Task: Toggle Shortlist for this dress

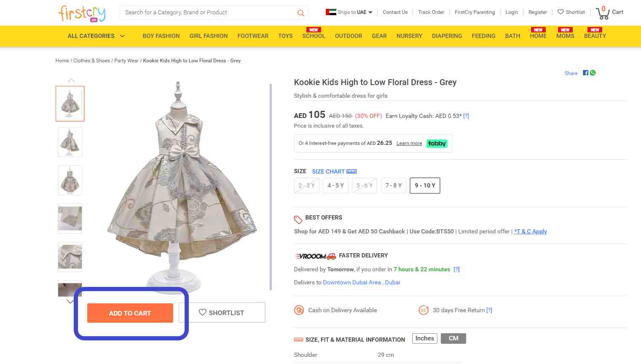Action: [x=222, y=312]
